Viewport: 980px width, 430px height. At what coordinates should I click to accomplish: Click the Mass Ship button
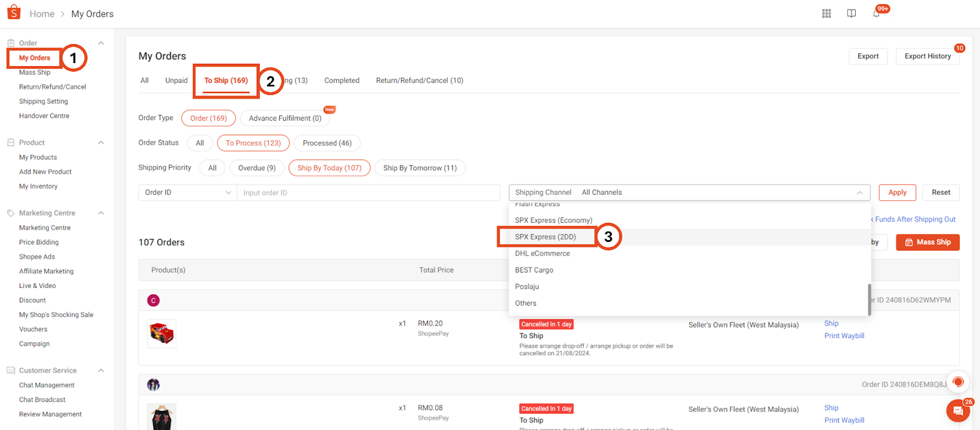pos(927,243)
